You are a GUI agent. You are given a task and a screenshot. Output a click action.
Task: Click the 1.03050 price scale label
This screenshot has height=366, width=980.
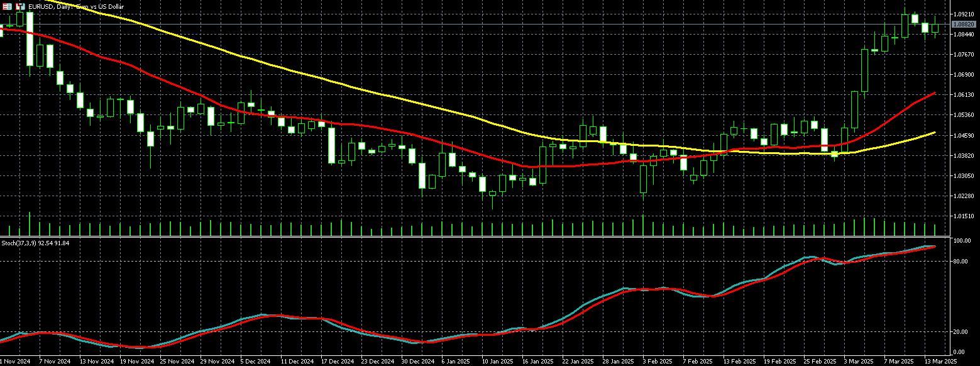coord(964,176)
